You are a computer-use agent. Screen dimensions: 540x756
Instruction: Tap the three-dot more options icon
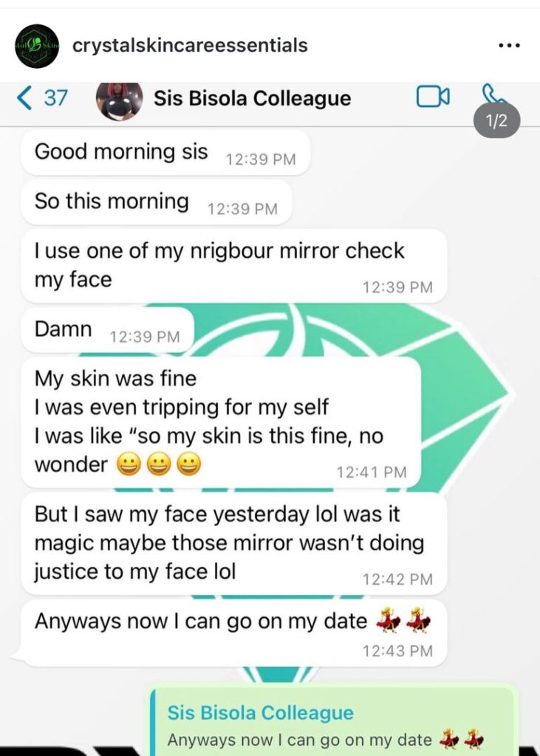[509, 46]
